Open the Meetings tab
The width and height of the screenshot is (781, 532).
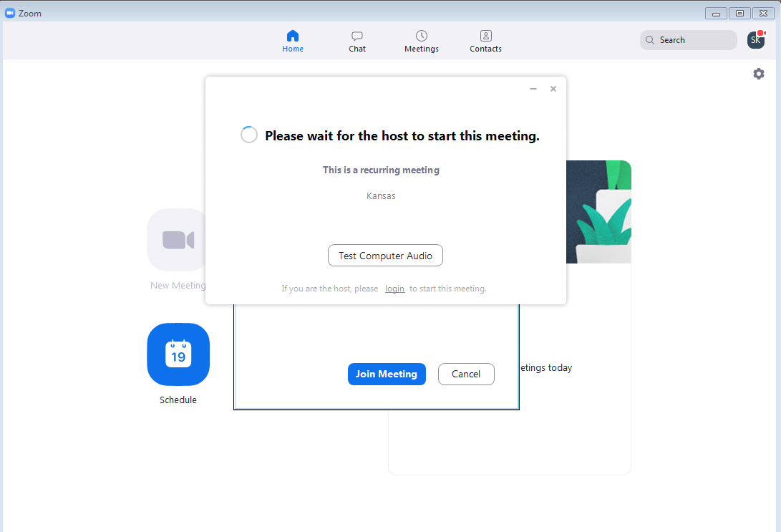tap(422, 42)
